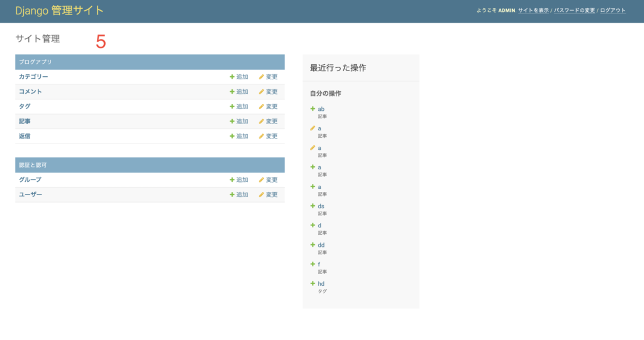Image resolution: width=644 pixels, height=340 pixels.
Task: Open the コメント model list
Action: click(30, 92)
